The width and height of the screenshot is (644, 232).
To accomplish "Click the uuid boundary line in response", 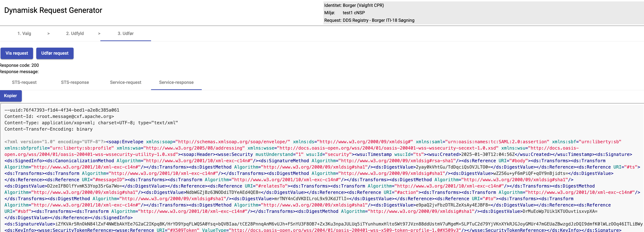I will click(62, 110).
